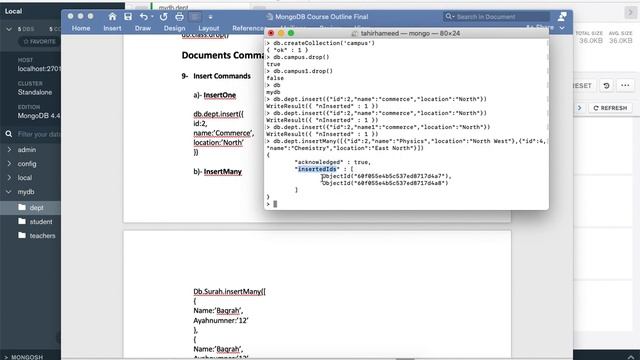The height and width of the screenshot is (360, 640).
Task: Click the terminal title tahirhameed — mongo
Action: coord(410,33)
